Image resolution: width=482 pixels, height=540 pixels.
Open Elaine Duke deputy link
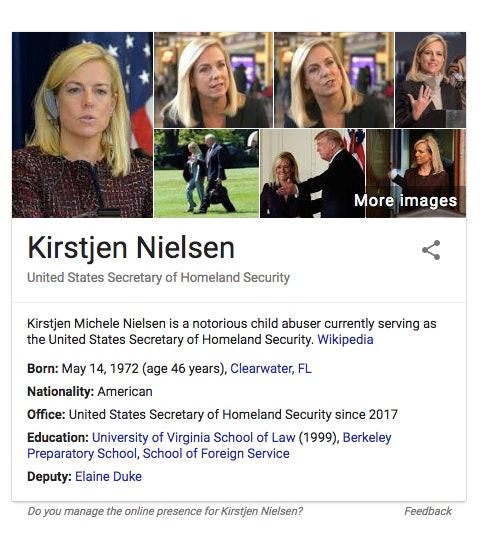pos(108,477)
